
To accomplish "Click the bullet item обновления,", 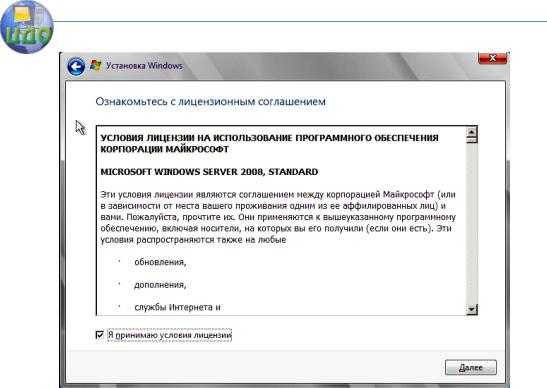I will coord(160,262).
